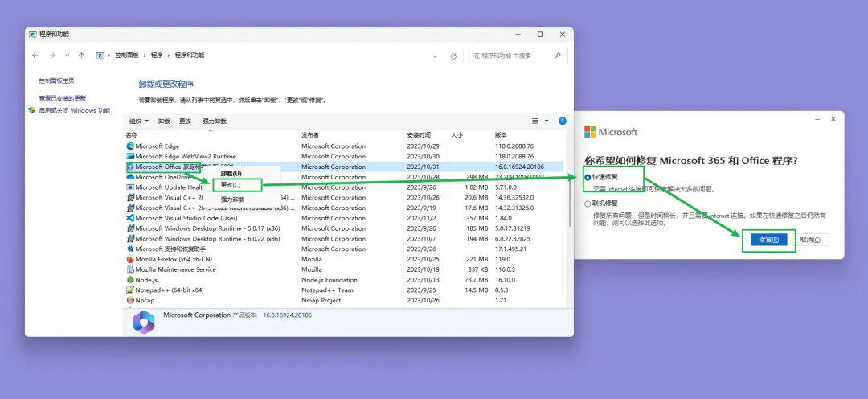Choose 更改(C) in the context menu
Screen dimensions: 868x399
tap(231, 184)
